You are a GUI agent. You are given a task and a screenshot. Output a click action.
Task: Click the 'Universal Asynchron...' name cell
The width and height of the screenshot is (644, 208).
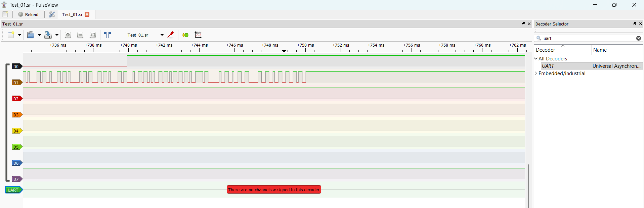(617, 66)
